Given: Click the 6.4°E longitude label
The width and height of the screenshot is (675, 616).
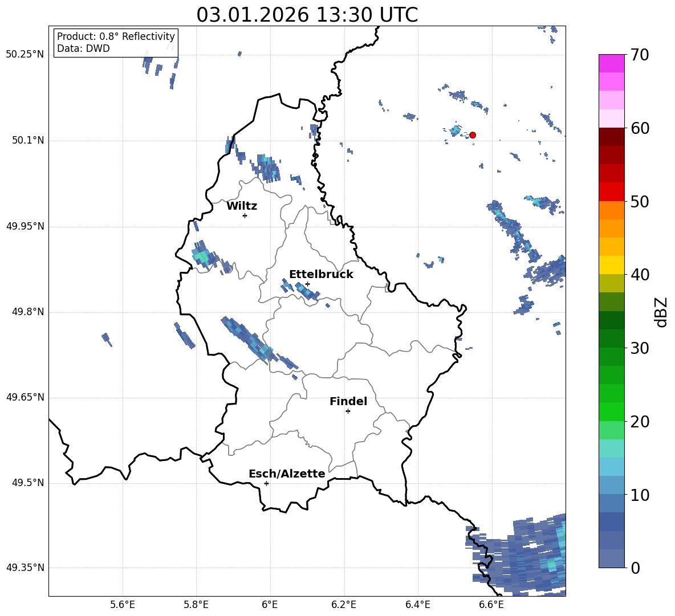Looking at the screenshot, I should tap(417, 605).
